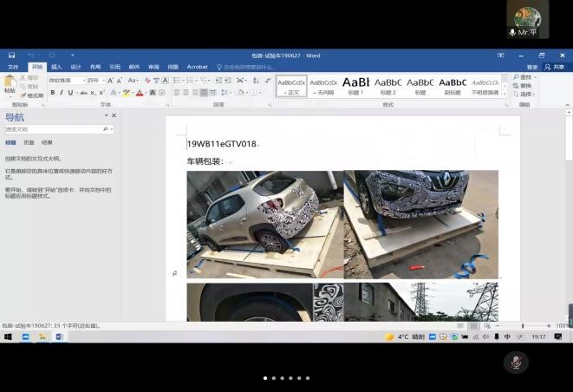This screenshot has height=392, width=573.
Task: Click the Shrink Font (smaller A) icon
Action: click(x=119, y=80)
